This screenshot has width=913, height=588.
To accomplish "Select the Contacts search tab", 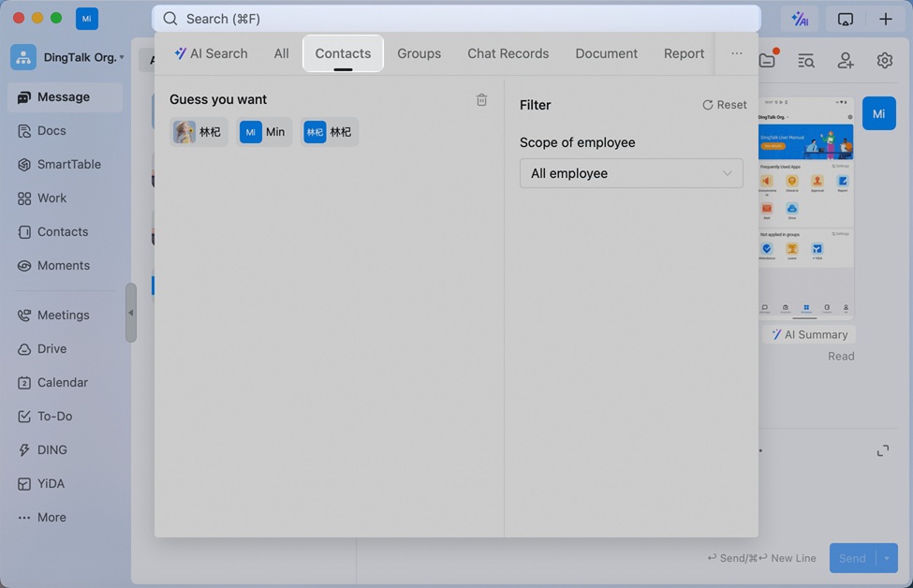I will click(x=343, y=53).
